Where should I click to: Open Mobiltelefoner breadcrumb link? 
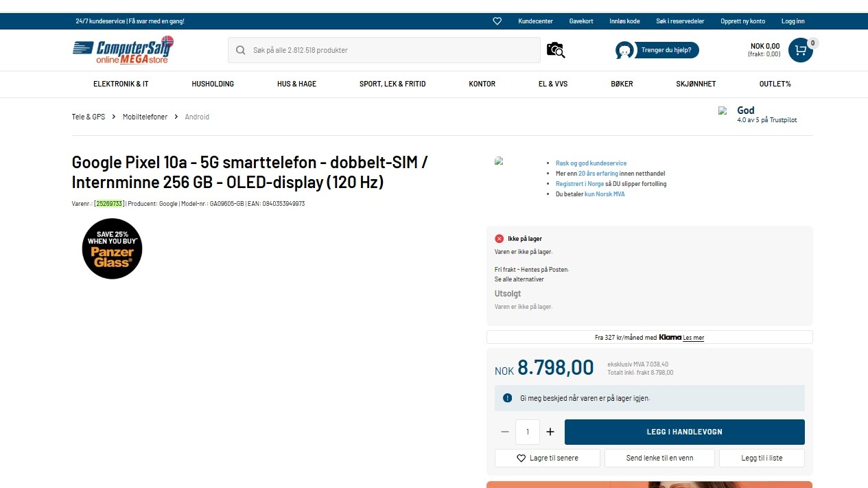[145, 117]
